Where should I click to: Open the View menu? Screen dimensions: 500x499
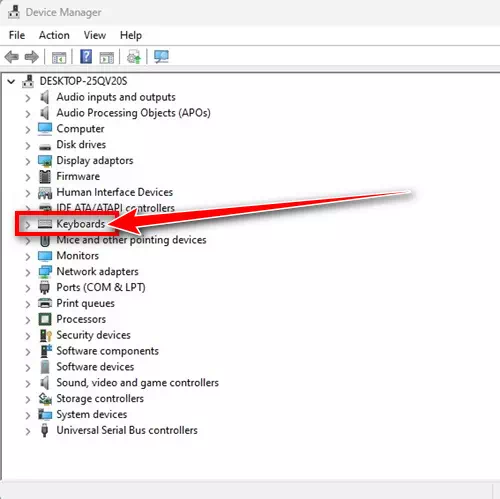[95, 35]
